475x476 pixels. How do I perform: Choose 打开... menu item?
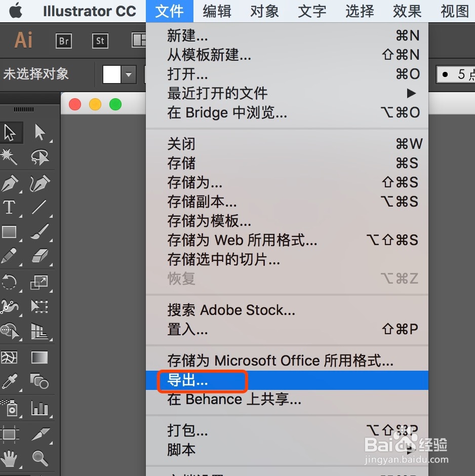tap(287, 74)
